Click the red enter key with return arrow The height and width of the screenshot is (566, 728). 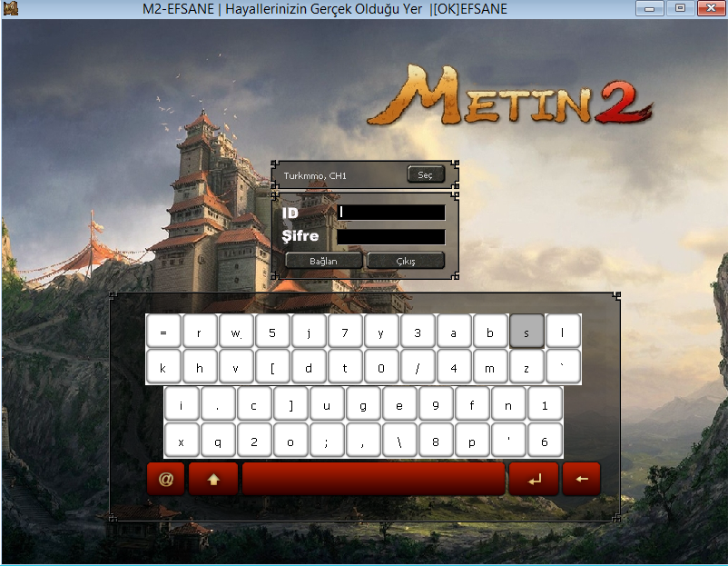tap(534, 479)
